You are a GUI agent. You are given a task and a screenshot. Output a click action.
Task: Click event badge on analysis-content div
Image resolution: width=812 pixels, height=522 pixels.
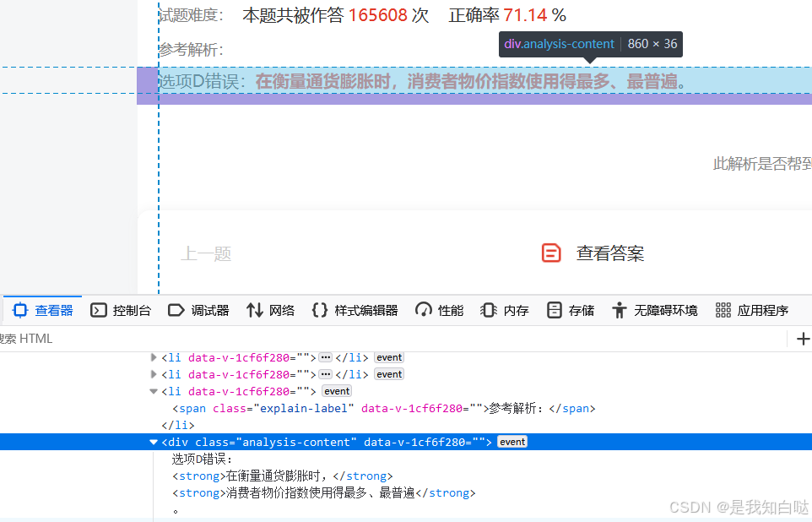pyautogui.click(x=512, y=442)
